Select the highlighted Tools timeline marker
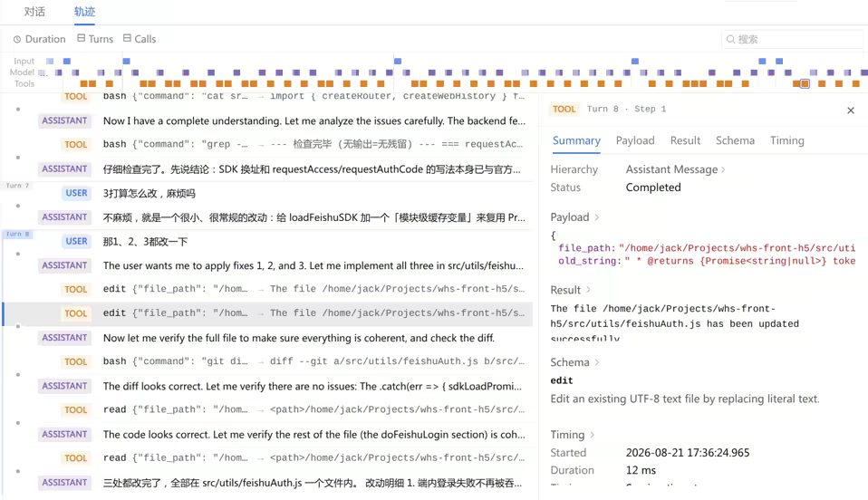This screenshot has width=868, height=500. coord(805,83)
